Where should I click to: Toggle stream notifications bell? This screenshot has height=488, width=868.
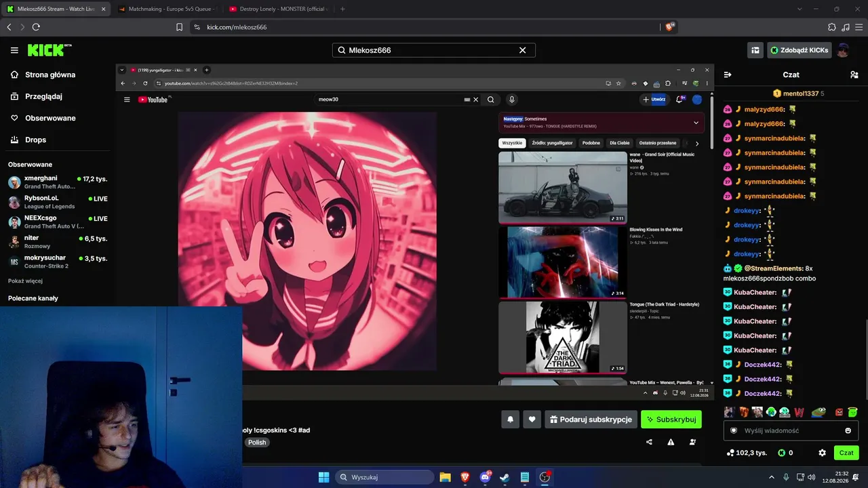(x=511, y=420)
